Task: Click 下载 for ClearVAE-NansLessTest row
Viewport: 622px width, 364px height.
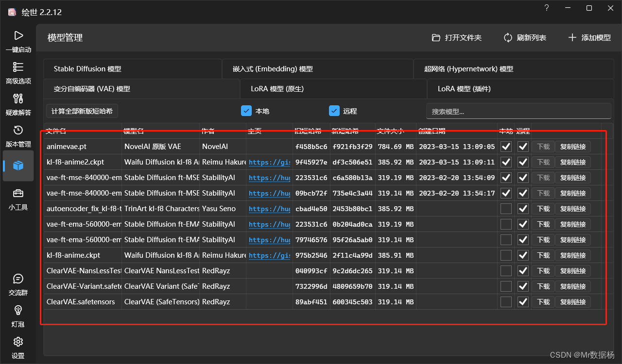Action: (543, 271)
